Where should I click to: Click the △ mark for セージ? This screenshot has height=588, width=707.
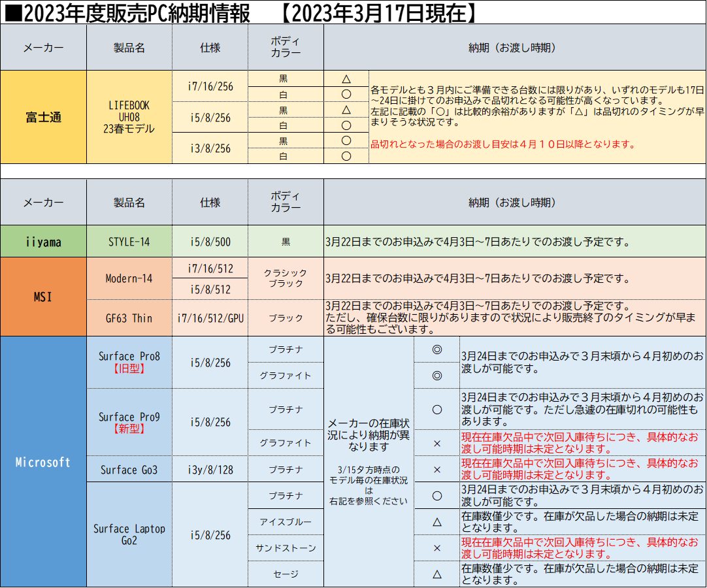(x=437, y=574)
